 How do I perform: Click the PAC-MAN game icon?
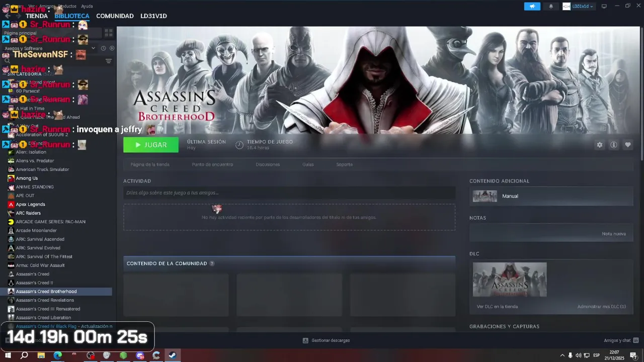coord(11,222)
